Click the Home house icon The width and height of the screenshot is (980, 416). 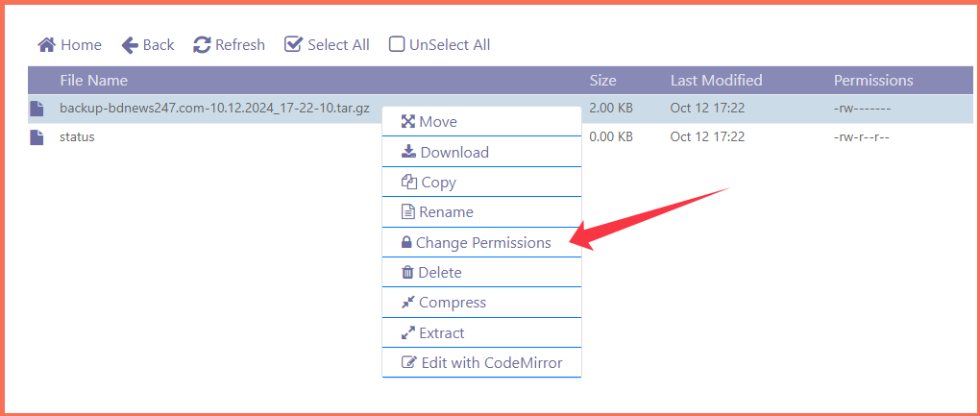(46, 45)
